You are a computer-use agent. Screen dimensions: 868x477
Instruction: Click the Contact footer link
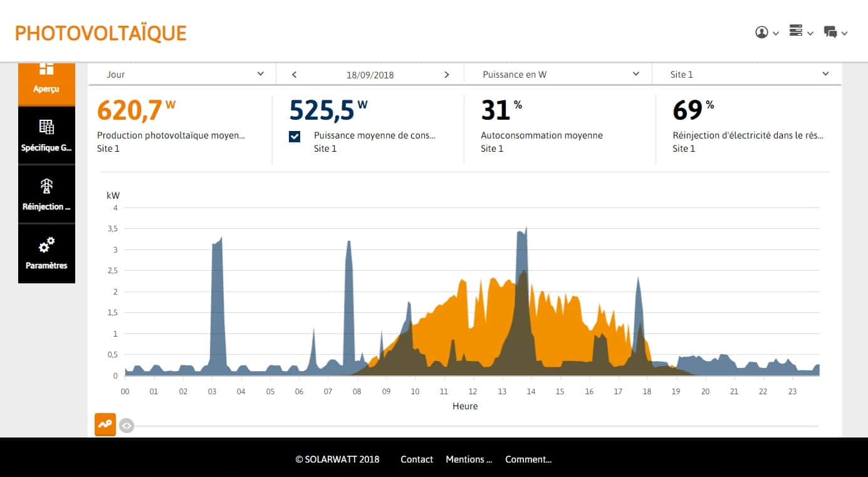pos(417,459)
